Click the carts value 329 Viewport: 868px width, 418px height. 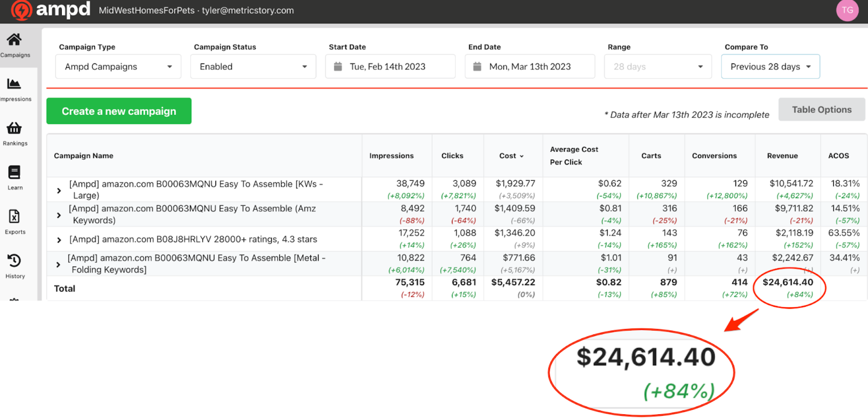click(669, 183)
